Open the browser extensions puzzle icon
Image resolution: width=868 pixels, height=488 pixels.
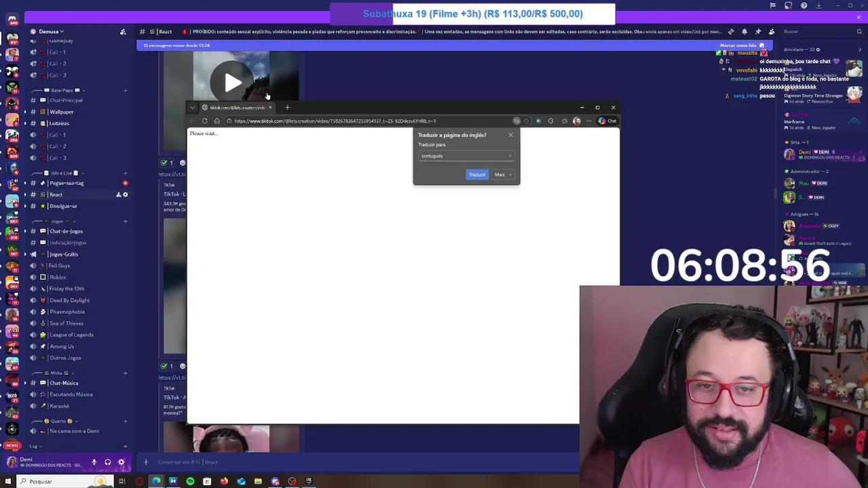(551, 121)
